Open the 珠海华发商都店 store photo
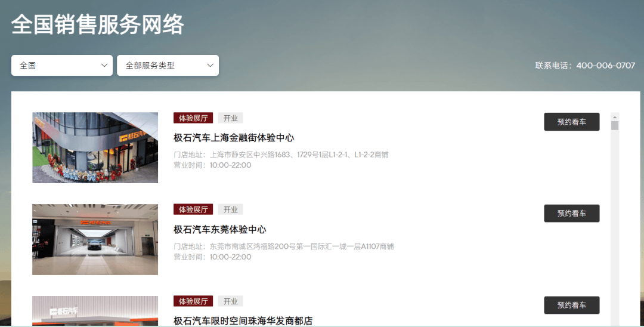The width and height of the screenshot is (644, 327). 95,311
